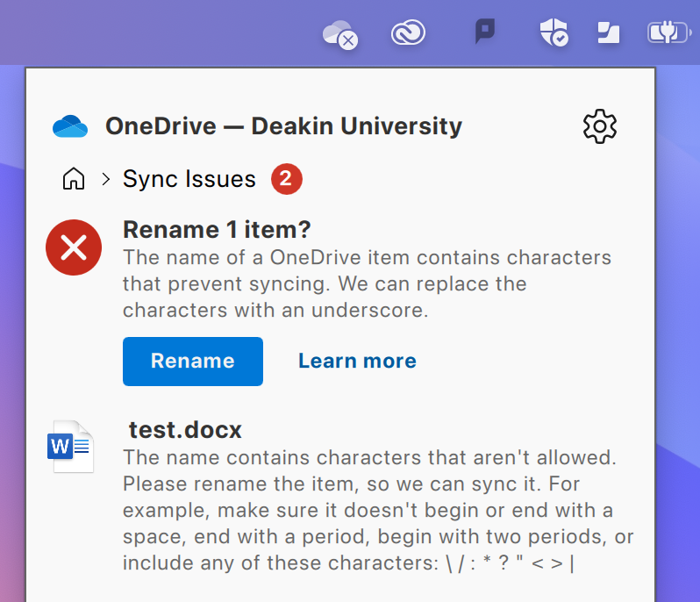
Task: Select the test.docx file name
Action: tap(185, 430)
